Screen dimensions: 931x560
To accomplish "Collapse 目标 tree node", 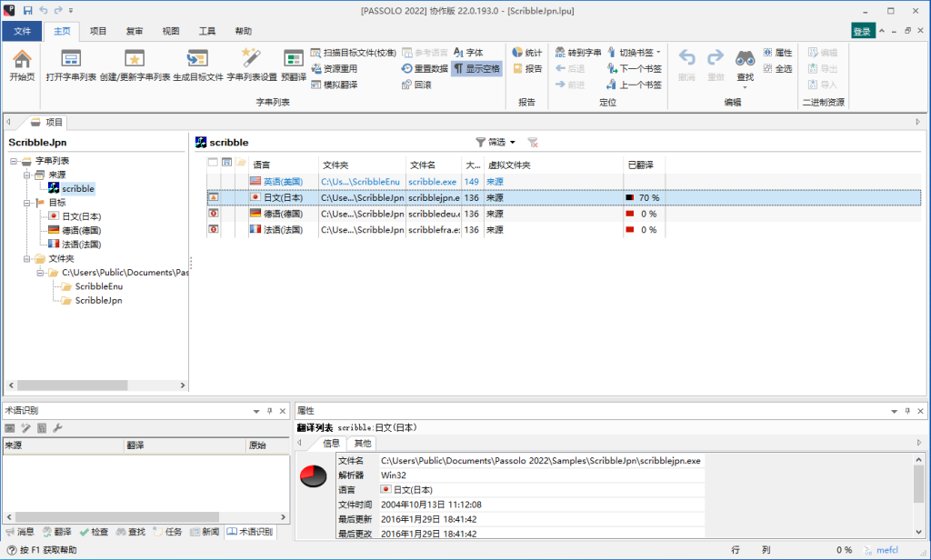I will 26,203.
